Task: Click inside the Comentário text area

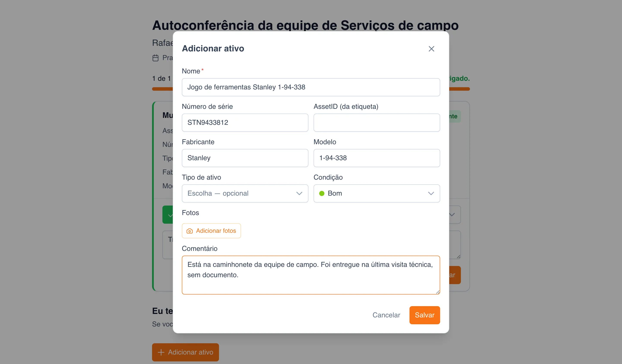Action: 311,275
